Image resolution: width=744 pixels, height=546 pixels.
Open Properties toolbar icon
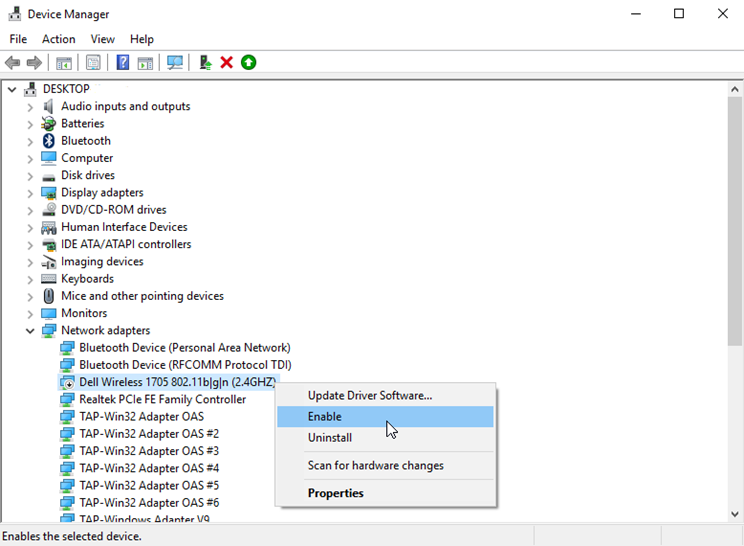pyautogui.click(x=93, y=63)
